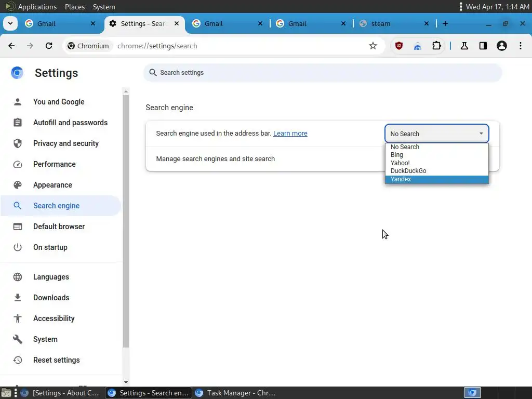Reload the settings page
The image size is (532, 399).
(x=49, y=46)
